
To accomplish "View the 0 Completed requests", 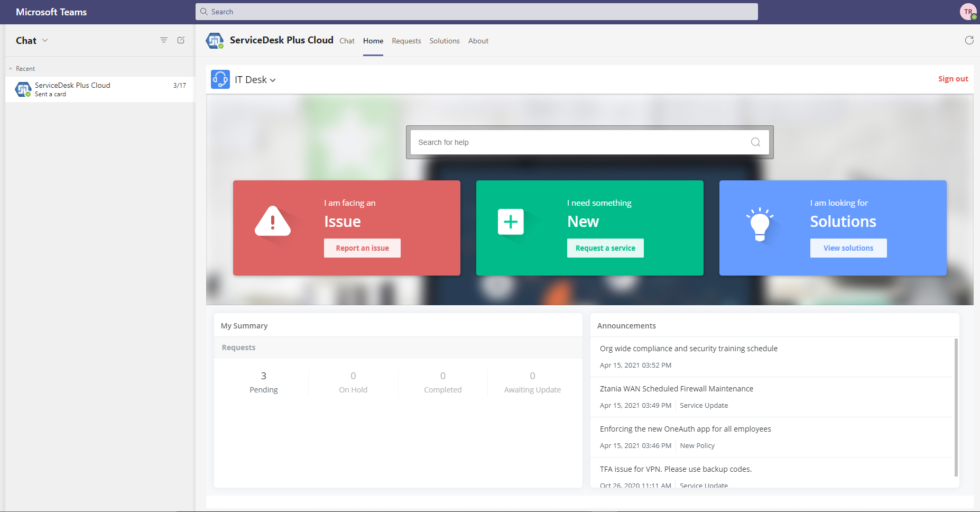I will click(x=442, y=382).
